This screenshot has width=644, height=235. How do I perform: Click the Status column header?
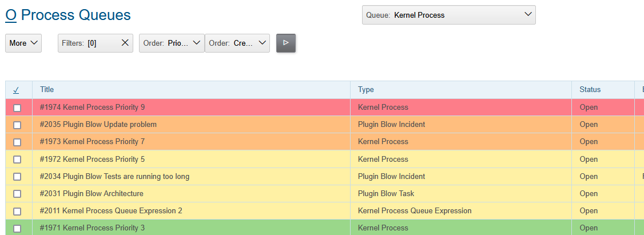tap(590, 90)
